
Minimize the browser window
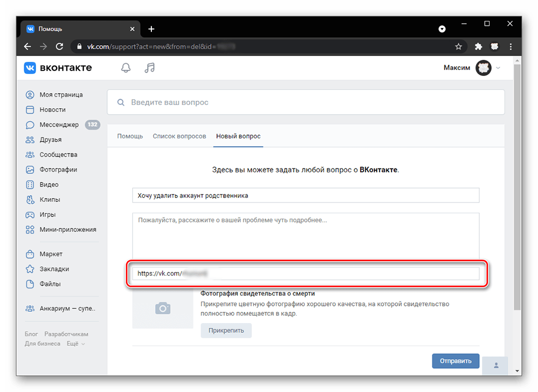464,24
